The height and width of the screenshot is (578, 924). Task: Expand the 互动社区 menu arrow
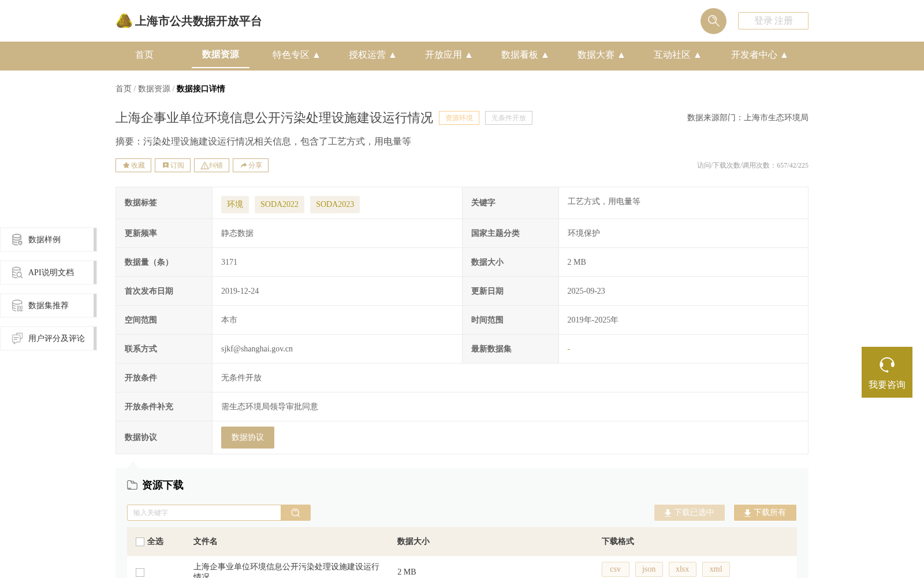[698, 55]
